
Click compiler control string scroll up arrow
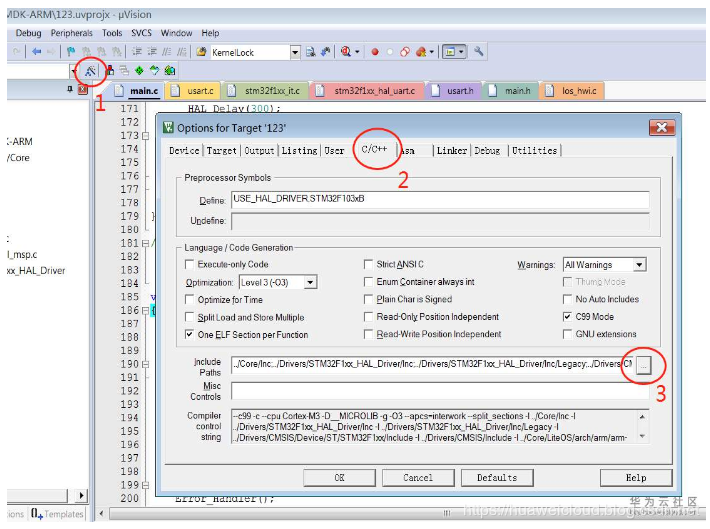click(x=642, y=416)
